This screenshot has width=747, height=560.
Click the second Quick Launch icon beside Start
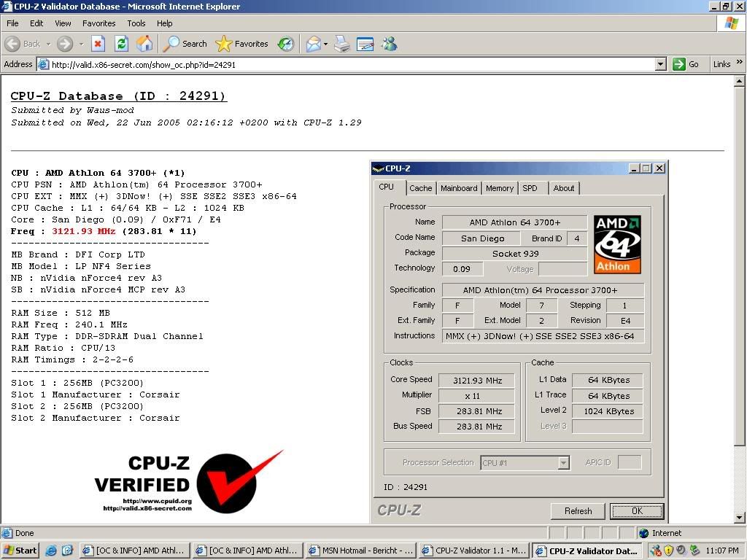coord(68,551)
